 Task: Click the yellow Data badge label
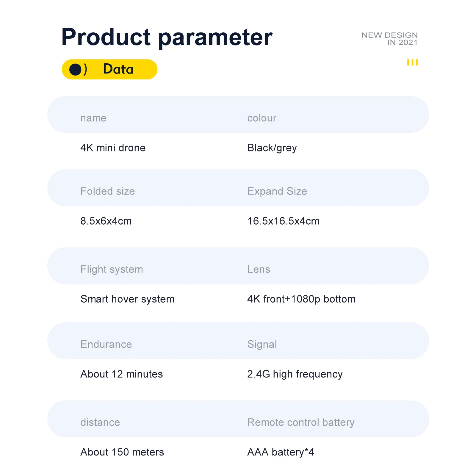(118, 69)
